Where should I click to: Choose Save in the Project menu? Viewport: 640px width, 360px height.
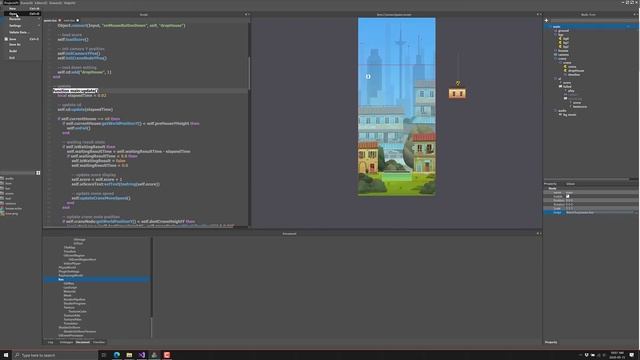pos(22,39)
